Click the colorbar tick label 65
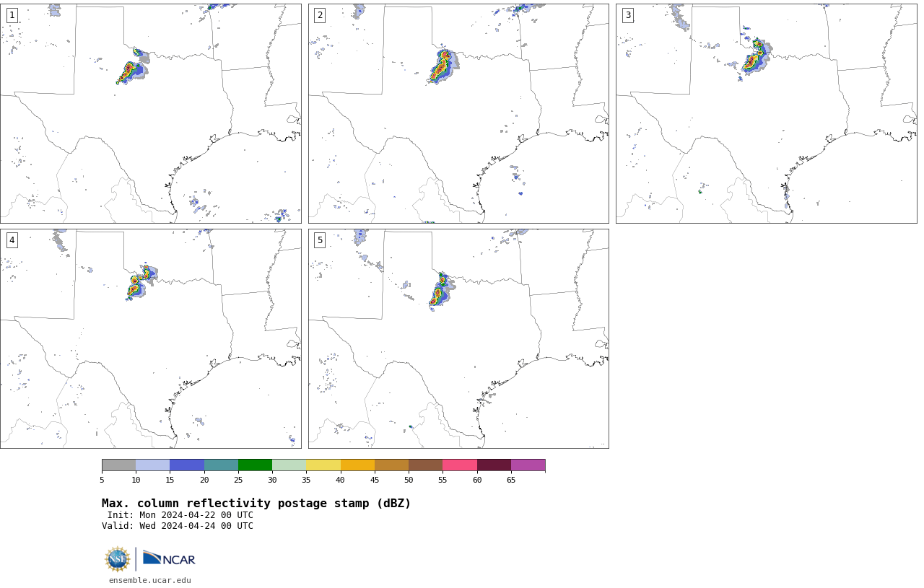The height and width of the screenshot is (588, 924). coord(511,480)
